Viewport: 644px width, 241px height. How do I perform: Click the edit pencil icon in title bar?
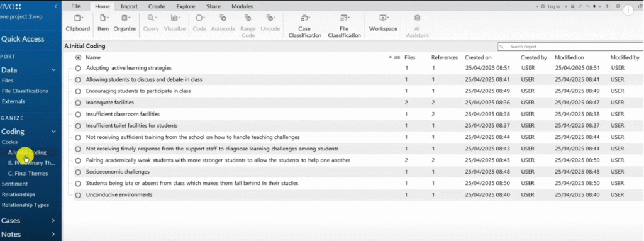pyautogui.click(x=580, y=6)
